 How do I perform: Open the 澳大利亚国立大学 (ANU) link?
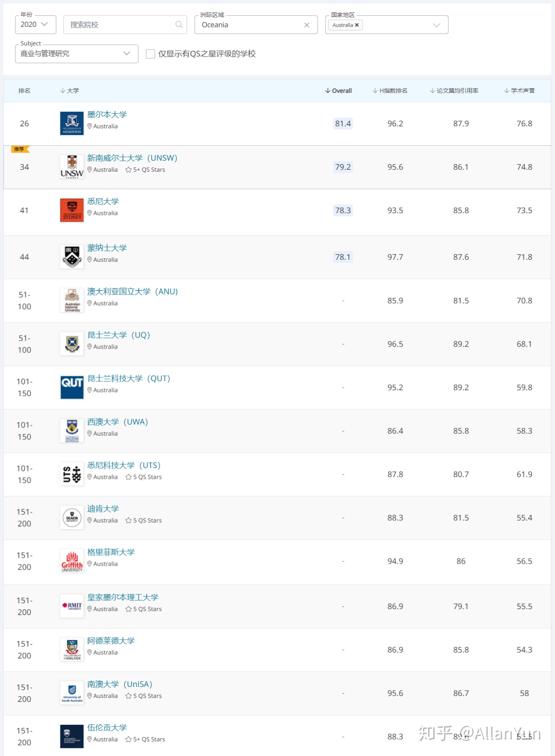pos(133,291)
